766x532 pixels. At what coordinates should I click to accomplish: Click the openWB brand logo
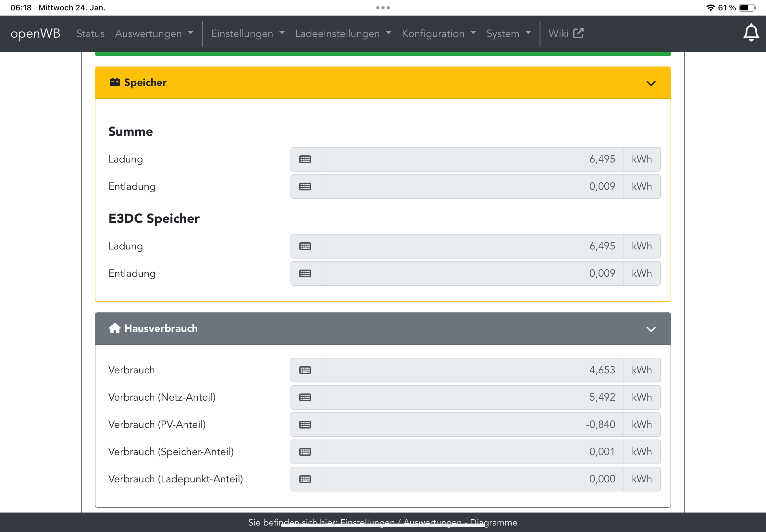coord(35,33)
